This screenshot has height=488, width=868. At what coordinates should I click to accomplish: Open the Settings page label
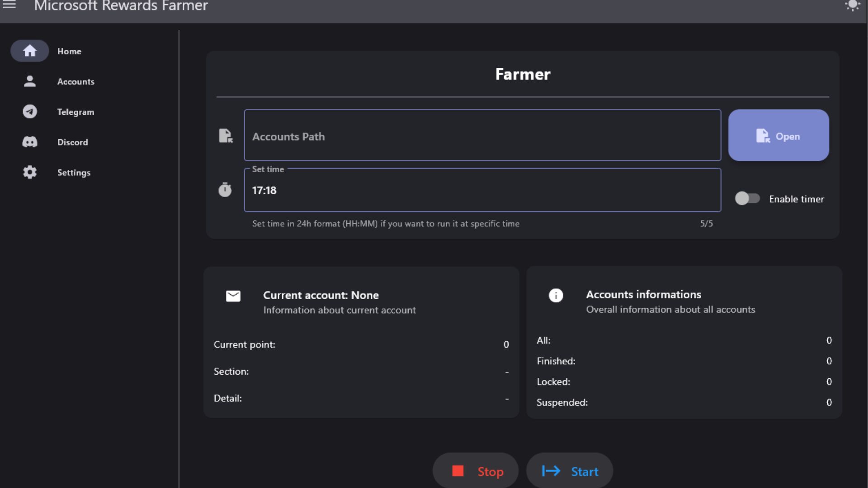click(74, 173)
